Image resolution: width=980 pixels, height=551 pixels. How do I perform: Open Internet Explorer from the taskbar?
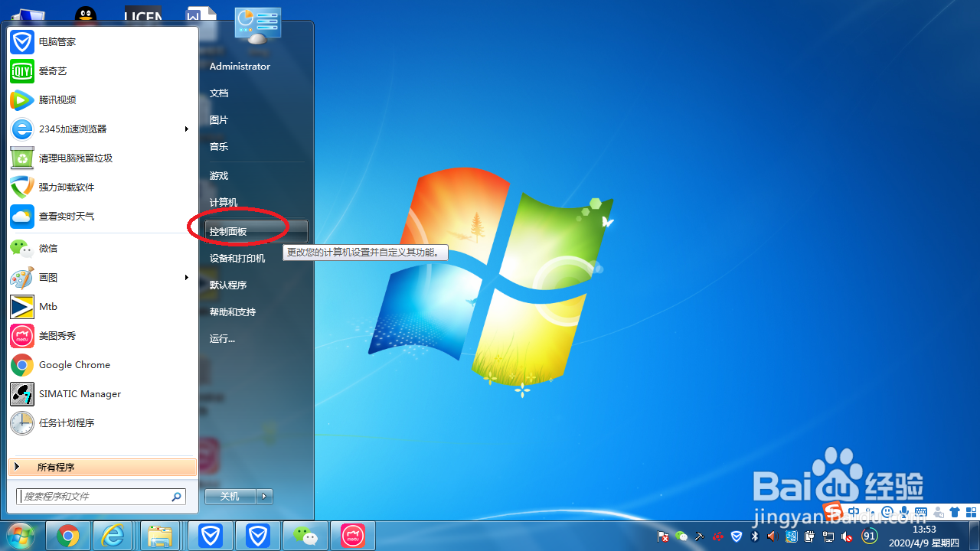pyautogui.click(x=113, y=536)
